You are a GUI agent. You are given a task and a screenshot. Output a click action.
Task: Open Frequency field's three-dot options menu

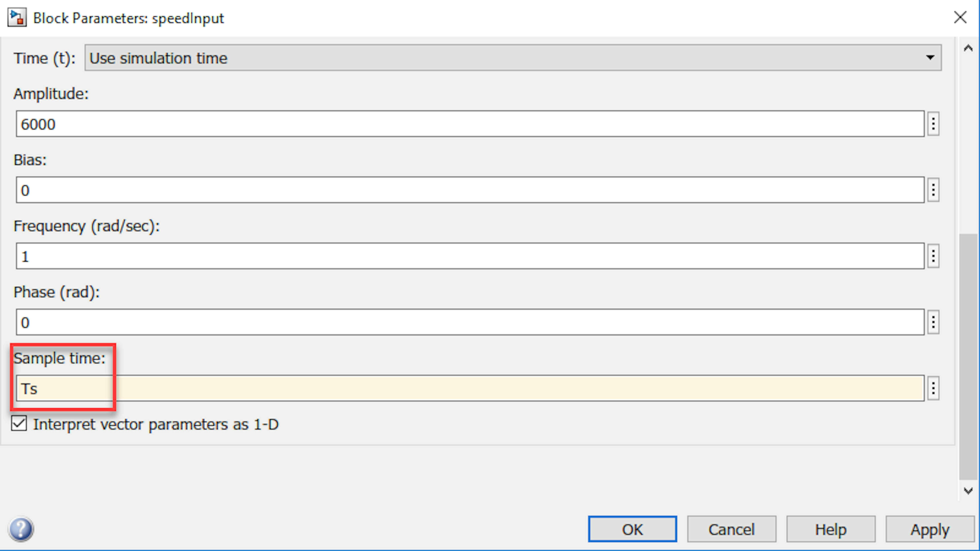(933, 256)
